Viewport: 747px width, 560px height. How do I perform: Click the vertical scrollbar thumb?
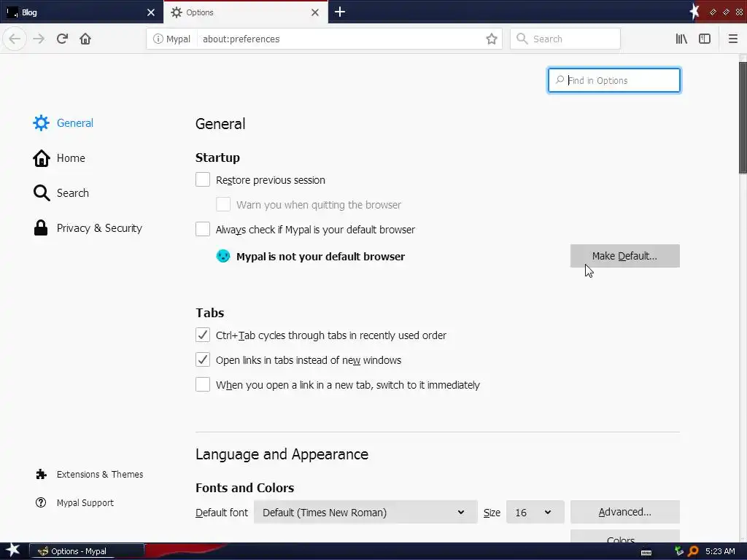(742, 117)
